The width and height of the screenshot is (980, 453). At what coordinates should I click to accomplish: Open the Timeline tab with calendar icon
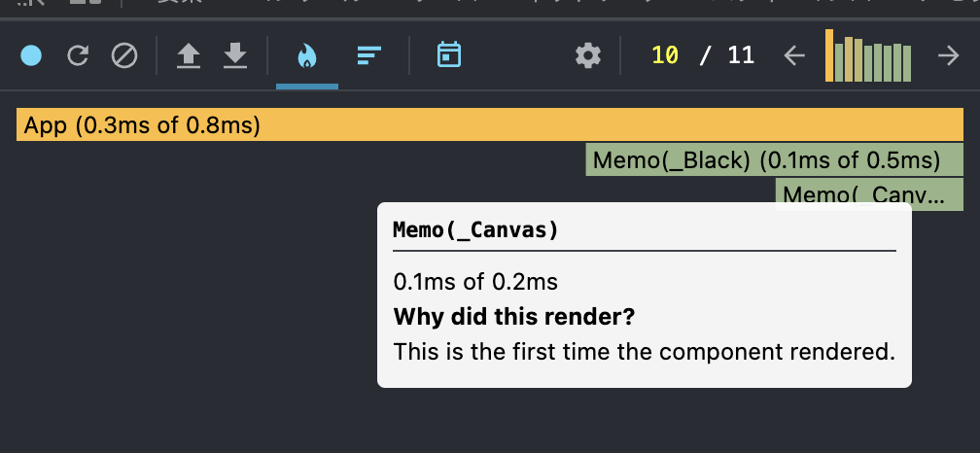tap(448, 55)
